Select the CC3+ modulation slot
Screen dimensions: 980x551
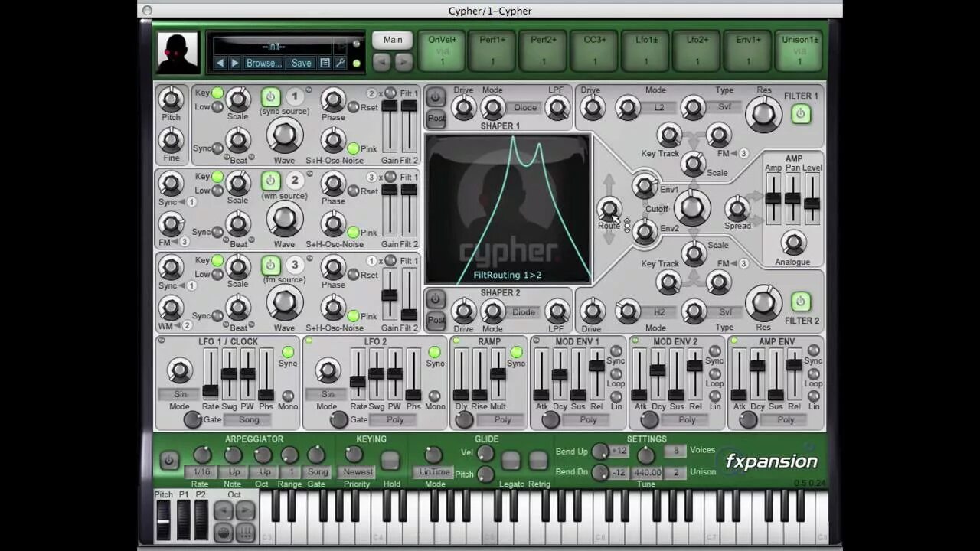pos(595,51)
